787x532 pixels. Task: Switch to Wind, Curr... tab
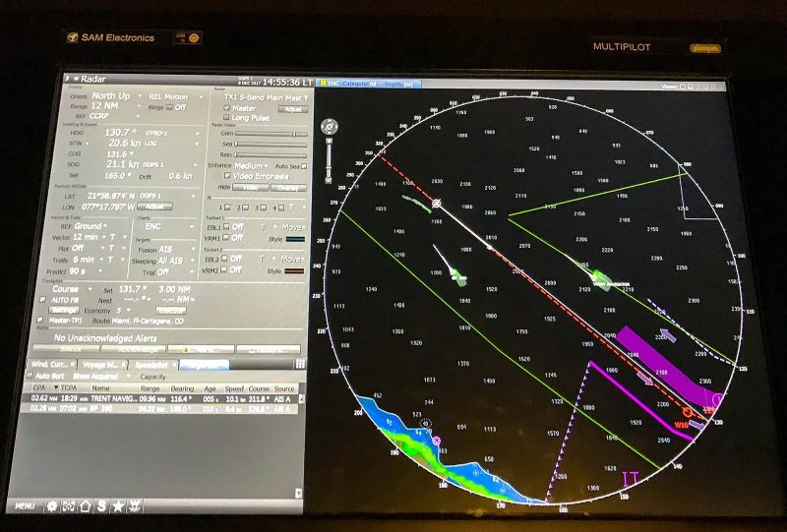pos(50,365)
